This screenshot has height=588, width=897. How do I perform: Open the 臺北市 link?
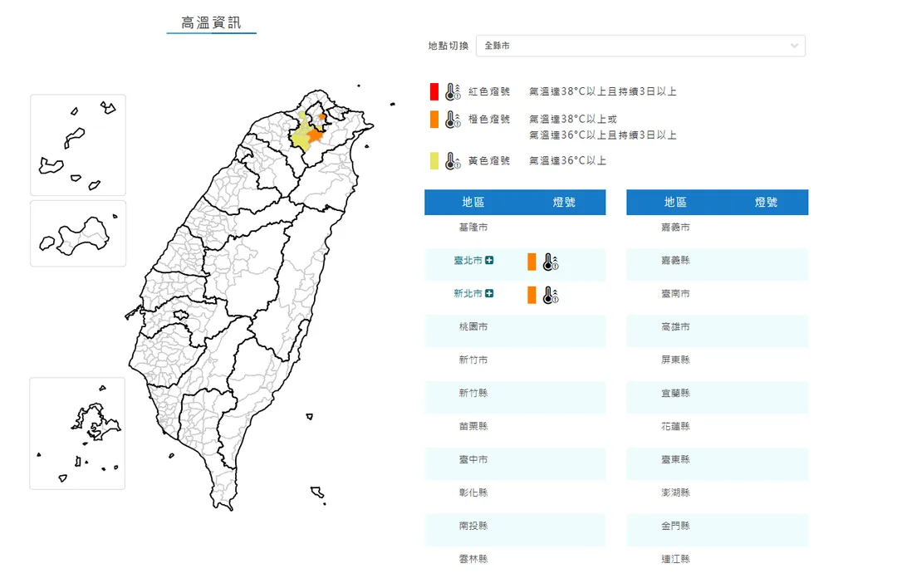click(x=468, y=260)
